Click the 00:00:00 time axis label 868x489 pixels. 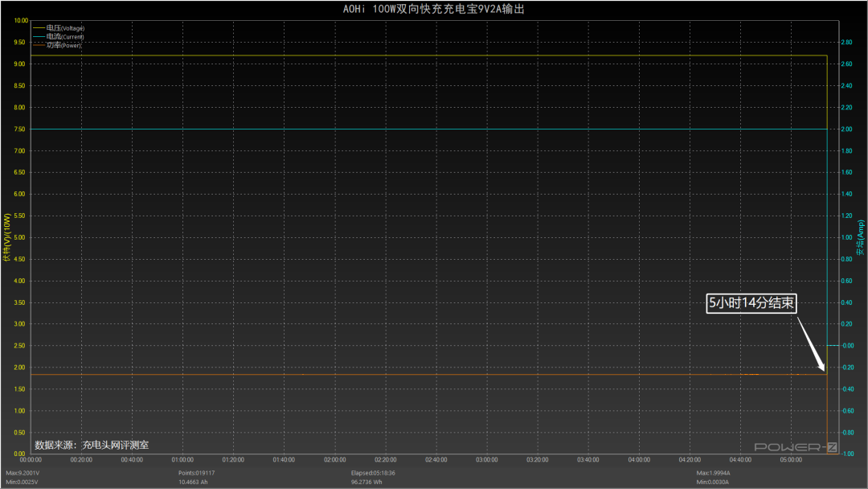31,460
